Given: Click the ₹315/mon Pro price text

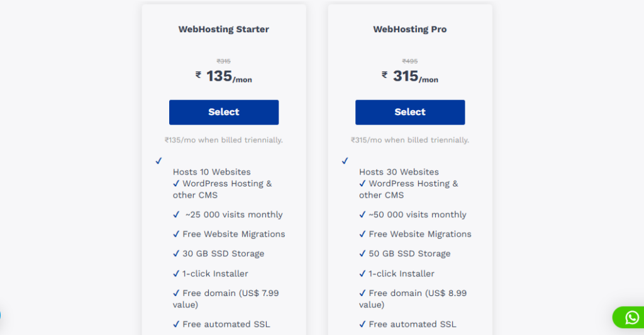Looking at the screenshot, I should click(x=410, y=76).
